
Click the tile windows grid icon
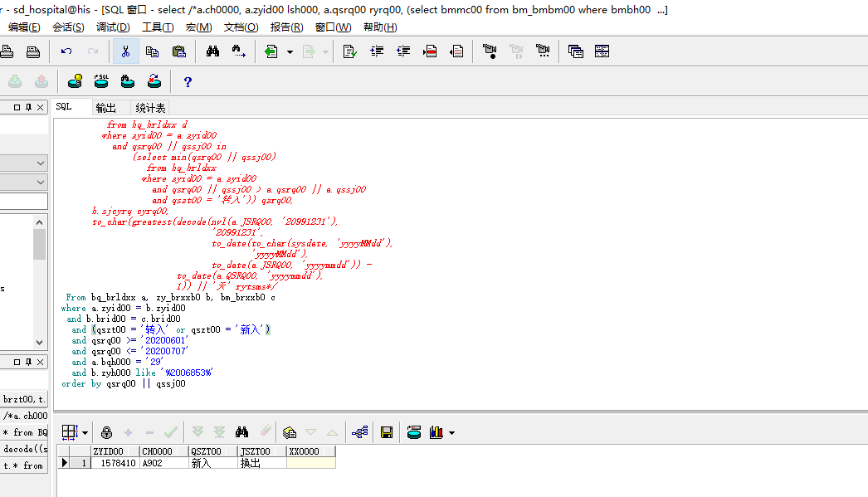pos(602,51)
